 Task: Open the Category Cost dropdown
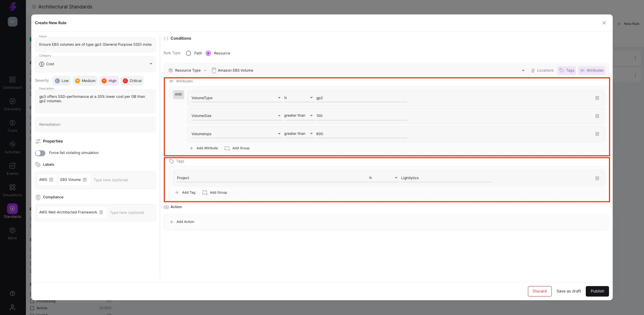click(x=96, y=64)
